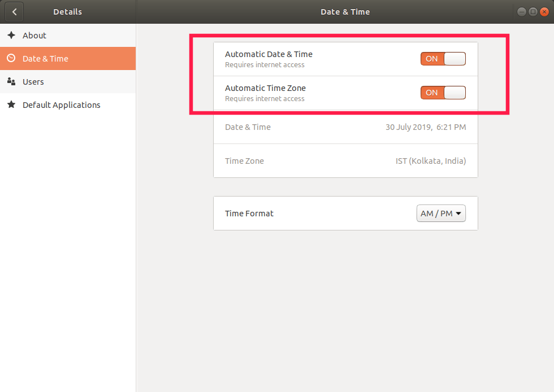Screen dimensions: 554x392
Task: Click the Automatic Time Zone label text
Action: [x=265, y=88]
